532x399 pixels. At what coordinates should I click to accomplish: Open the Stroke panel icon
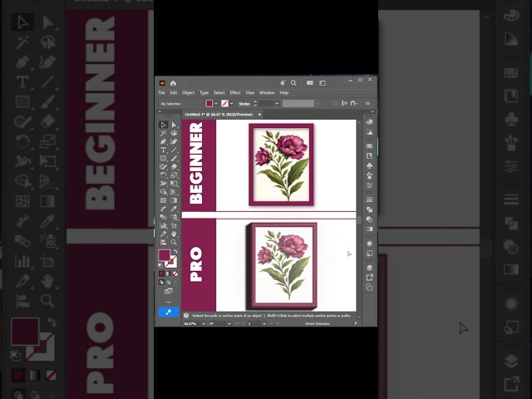[369, 199]
